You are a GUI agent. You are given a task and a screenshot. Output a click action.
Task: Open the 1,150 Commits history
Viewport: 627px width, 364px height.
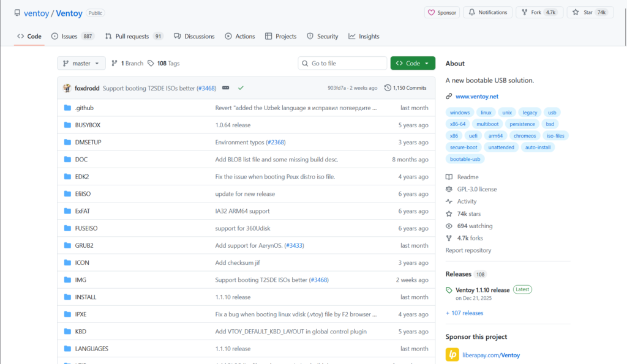405,88
